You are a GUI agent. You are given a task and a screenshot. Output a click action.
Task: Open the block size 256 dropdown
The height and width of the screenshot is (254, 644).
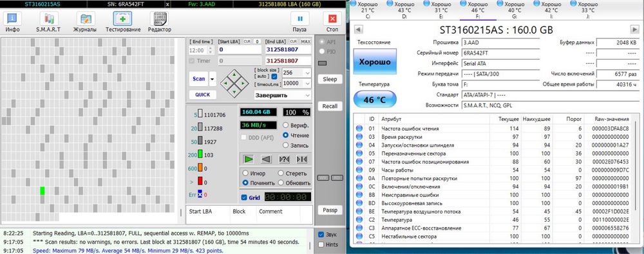tap(307, 73)
